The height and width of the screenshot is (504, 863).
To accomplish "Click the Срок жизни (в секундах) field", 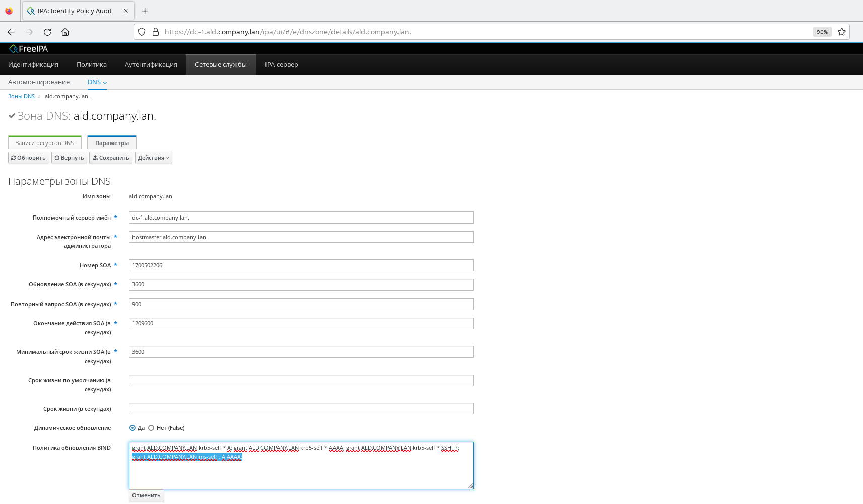I will (301, 409).
